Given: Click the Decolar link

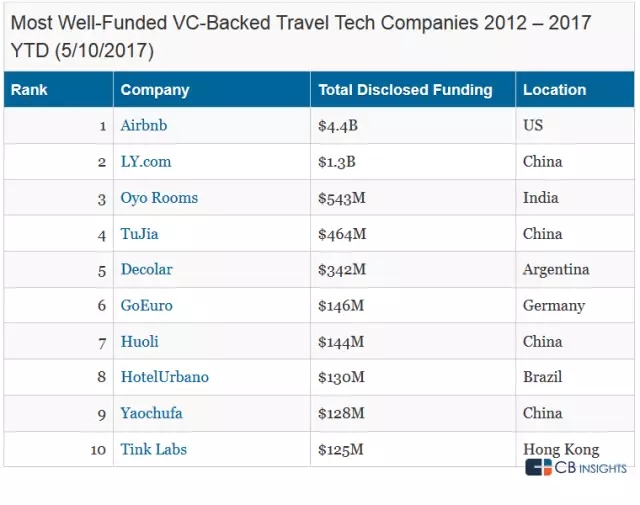Looking at the screenshot, I should (x=147, y=269).
